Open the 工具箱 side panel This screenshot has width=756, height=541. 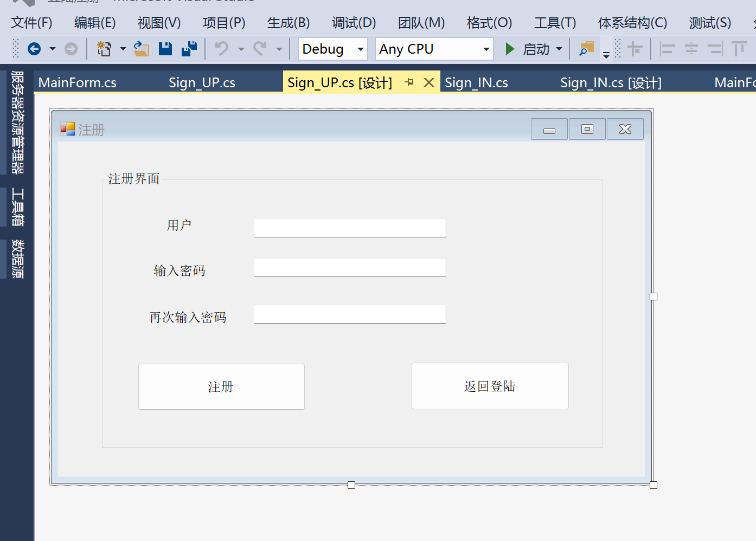tap(17, 207)
